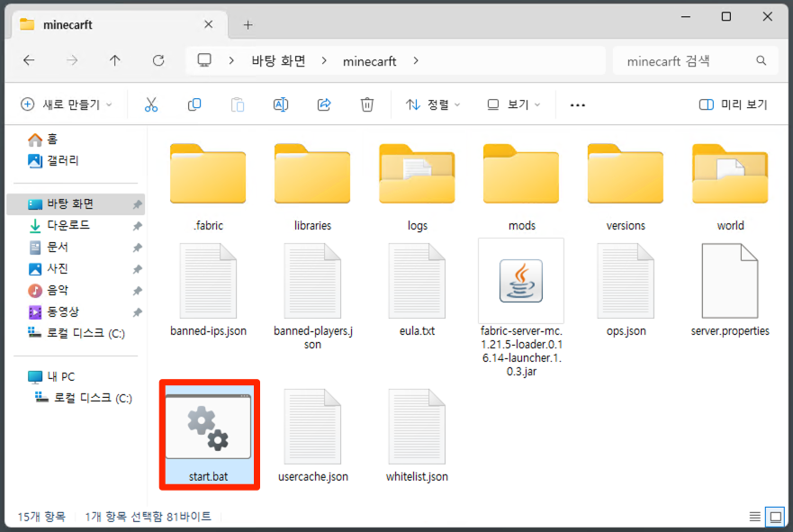Screen dimensions: 793x532
Task: Open the 정렬 sort dropdown
Action: point(433,104)
